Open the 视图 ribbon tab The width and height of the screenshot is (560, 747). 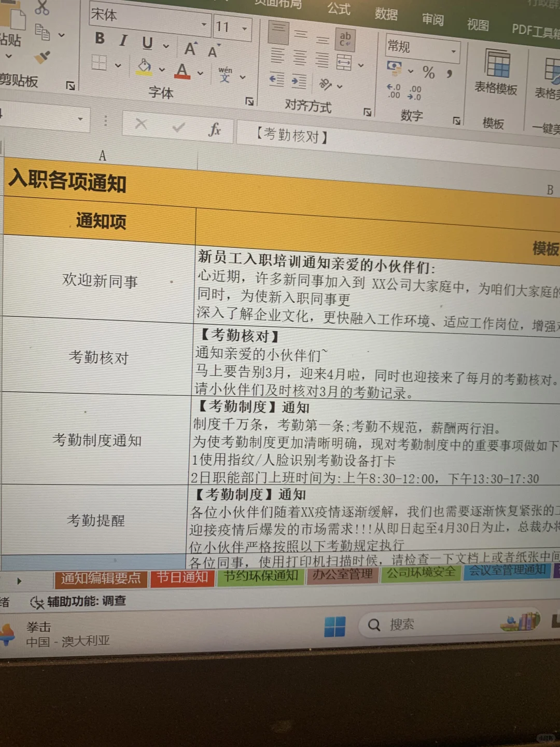[478, 24]
